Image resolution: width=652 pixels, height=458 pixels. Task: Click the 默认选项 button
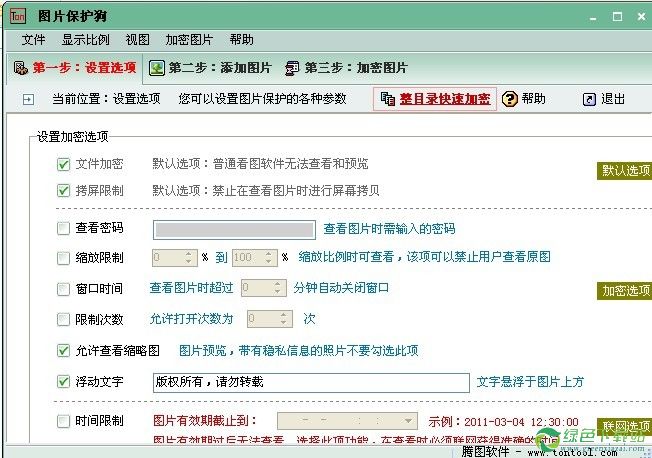point(625,171)
